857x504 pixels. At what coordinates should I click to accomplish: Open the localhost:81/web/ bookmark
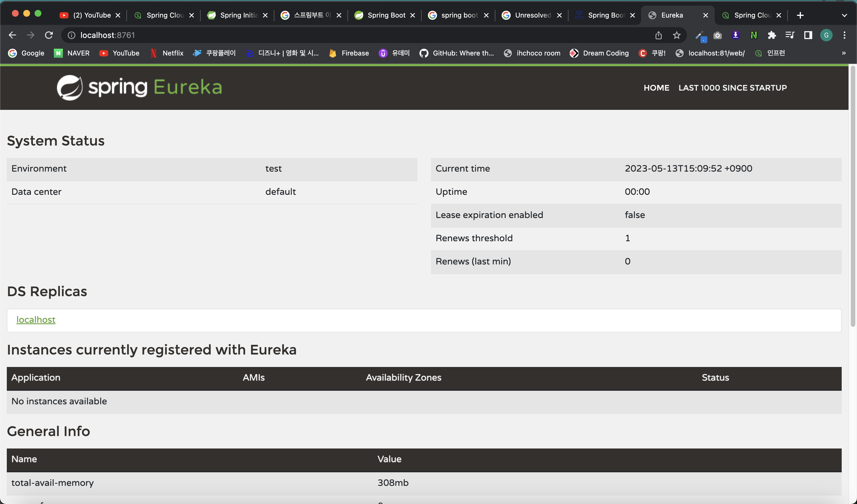click(710, 53)
